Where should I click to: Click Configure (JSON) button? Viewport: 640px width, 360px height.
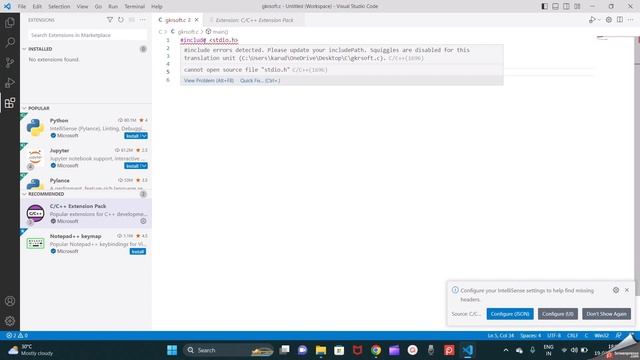tap(510, 314)
